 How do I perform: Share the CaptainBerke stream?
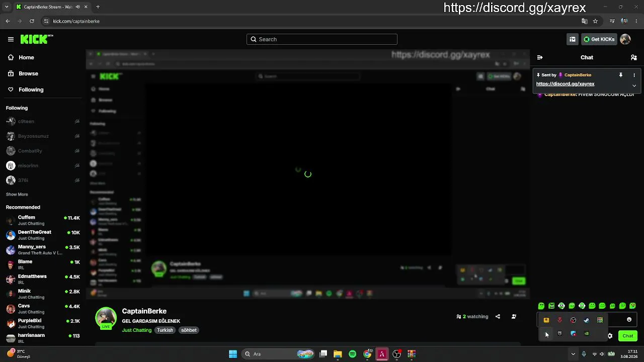[x=498, y=317]
